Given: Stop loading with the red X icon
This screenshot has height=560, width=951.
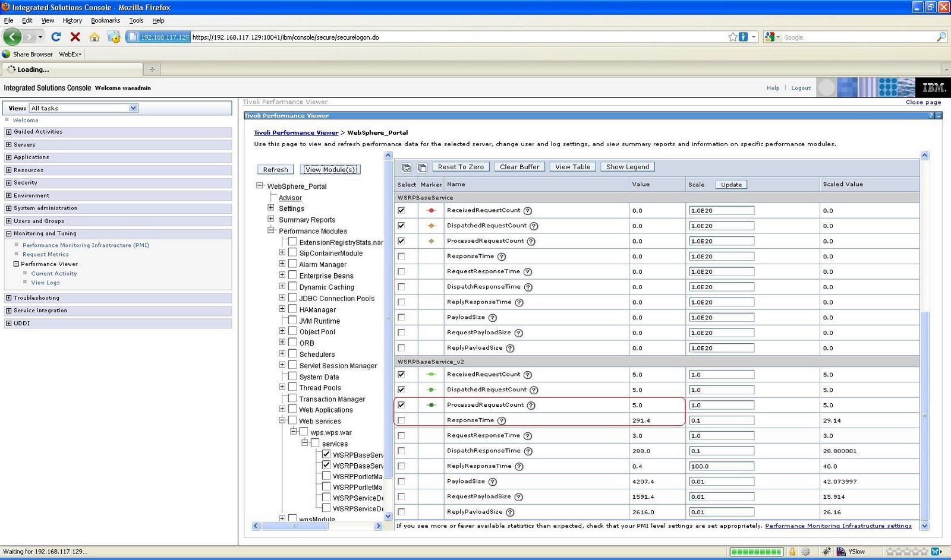Looking at the screenshot, I should [x=75, y=37].
